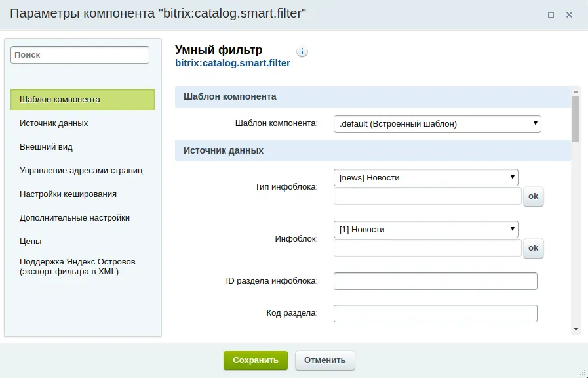Maximize the component parameters dialog
588x378 pixels.
click(551, 14)
